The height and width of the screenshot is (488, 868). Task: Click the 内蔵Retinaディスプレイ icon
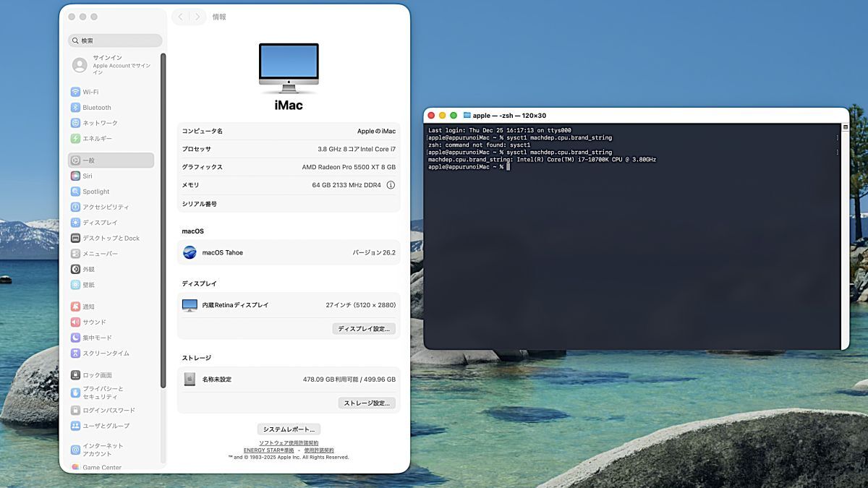click(190, 305)
